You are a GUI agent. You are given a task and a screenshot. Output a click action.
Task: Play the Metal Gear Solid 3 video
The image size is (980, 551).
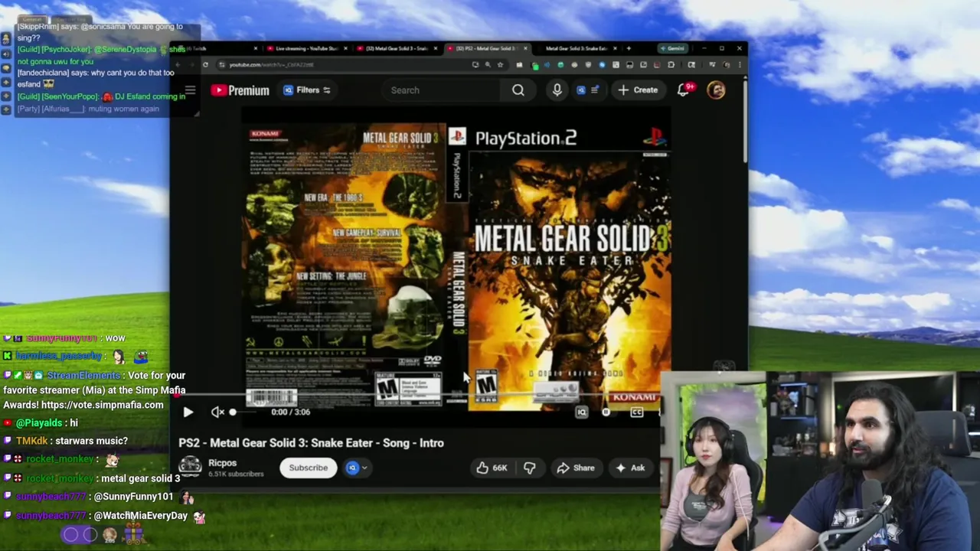click(x=188, y=412)
